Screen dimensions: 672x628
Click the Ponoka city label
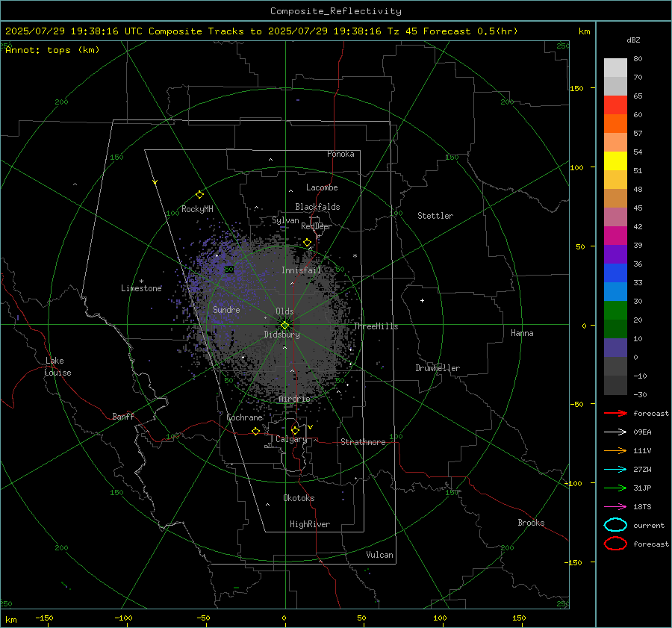pyautogui.click(x=340, y=154)
